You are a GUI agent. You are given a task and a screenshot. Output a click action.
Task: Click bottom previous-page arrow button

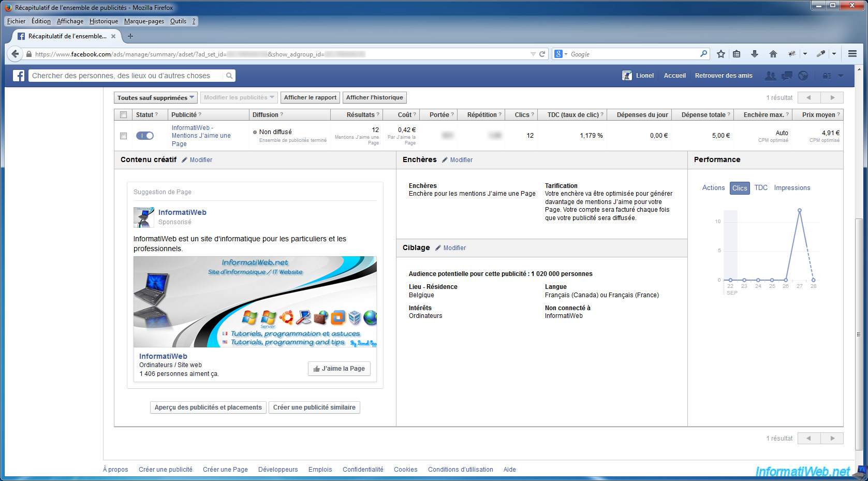809,439
